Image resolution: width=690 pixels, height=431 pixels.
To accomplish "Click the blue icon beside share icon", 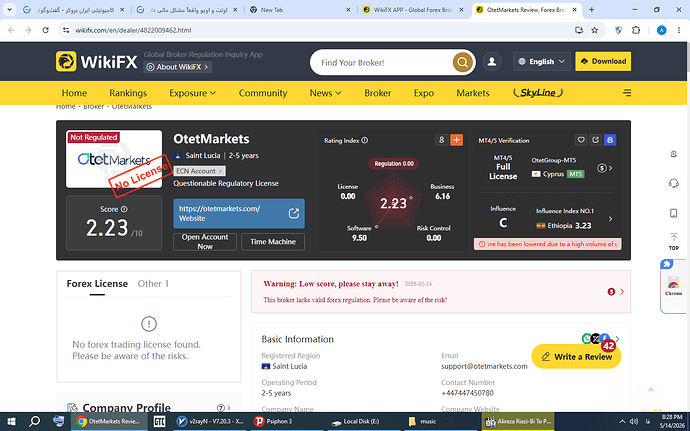I will point(610,140).
